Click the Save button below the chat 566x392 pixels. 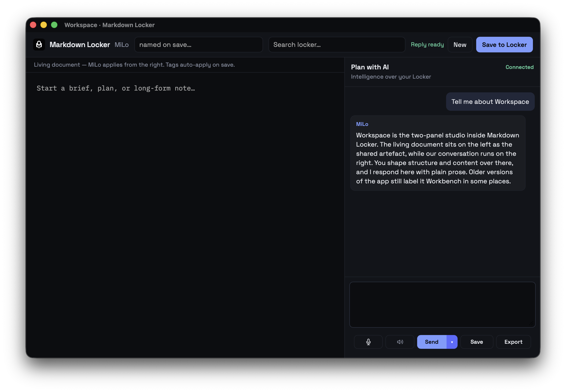[477, 342]
